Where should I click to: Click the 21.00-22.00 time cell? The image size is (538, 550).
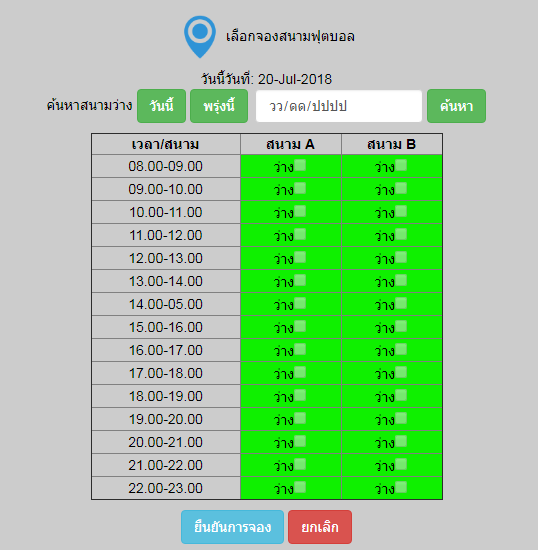[x=166, y=465]
